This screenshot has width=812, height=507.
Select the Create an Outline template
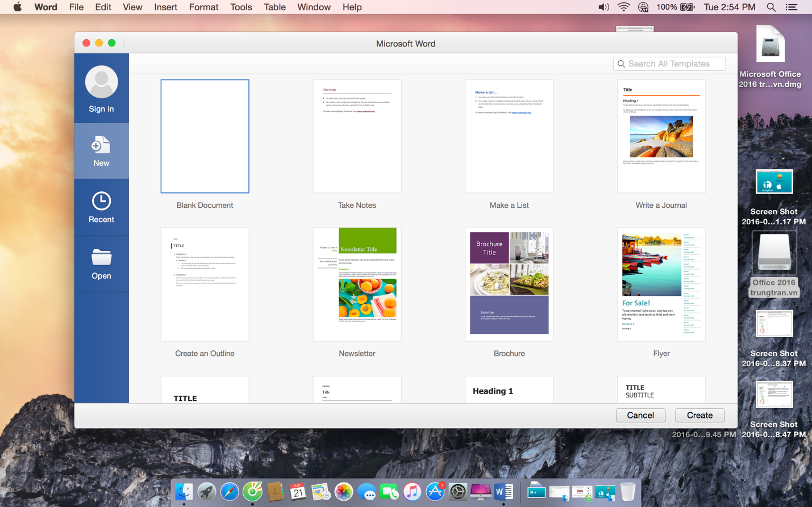coord(205,284)
